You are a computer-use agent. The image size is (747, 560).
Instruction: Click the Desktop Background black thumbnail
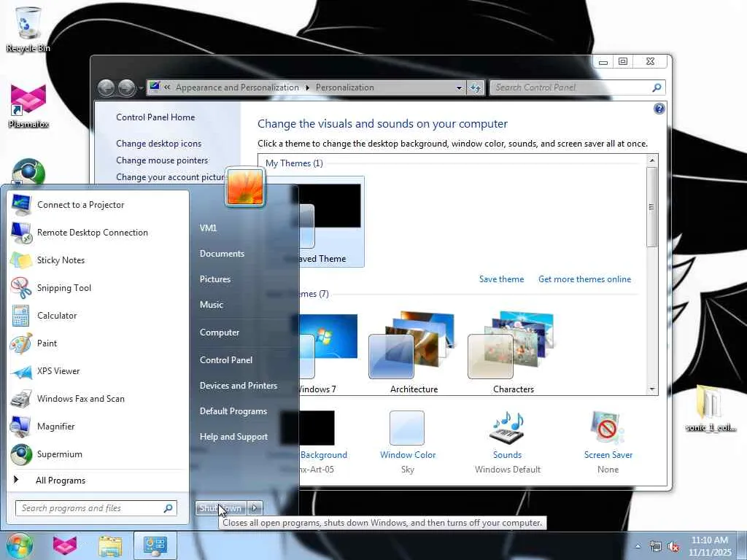pos(317,427)
